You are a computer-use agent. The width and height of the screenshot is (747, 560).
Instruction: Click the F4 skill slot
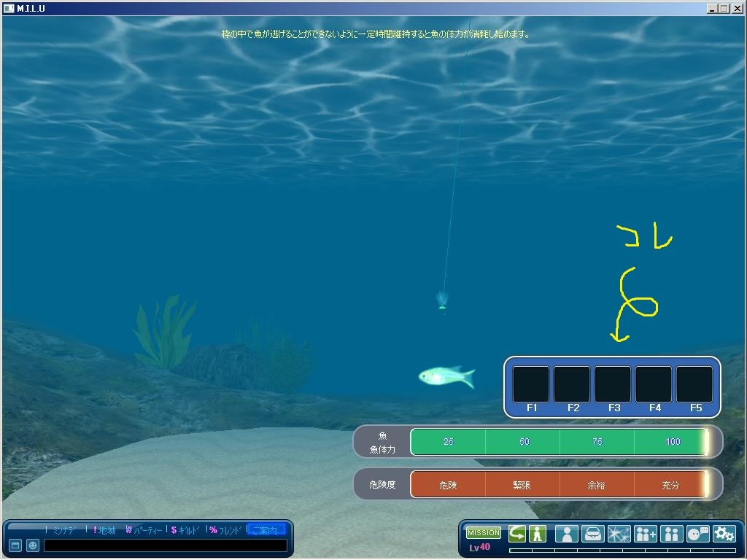pos(654,384)
